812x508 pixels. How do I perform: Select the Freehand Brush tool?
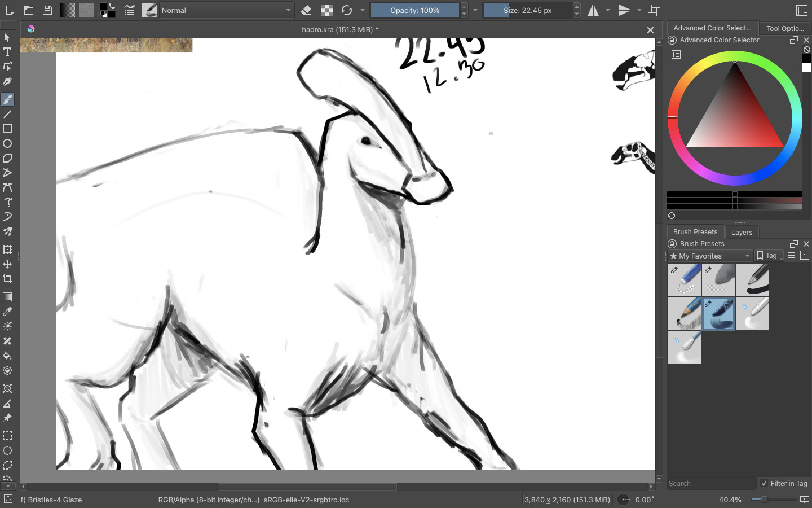coord(7,99)
